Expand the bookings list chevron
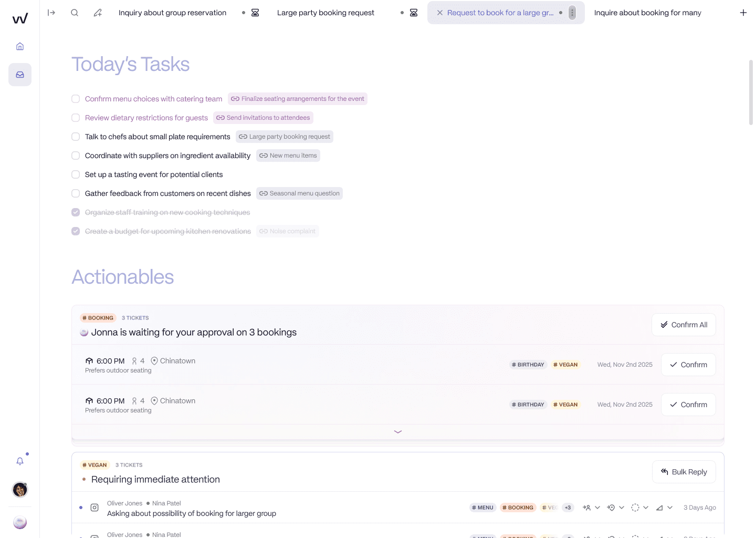Image resolution: width=756 pixels, height=538 pixels. click(x=398, y=432)
